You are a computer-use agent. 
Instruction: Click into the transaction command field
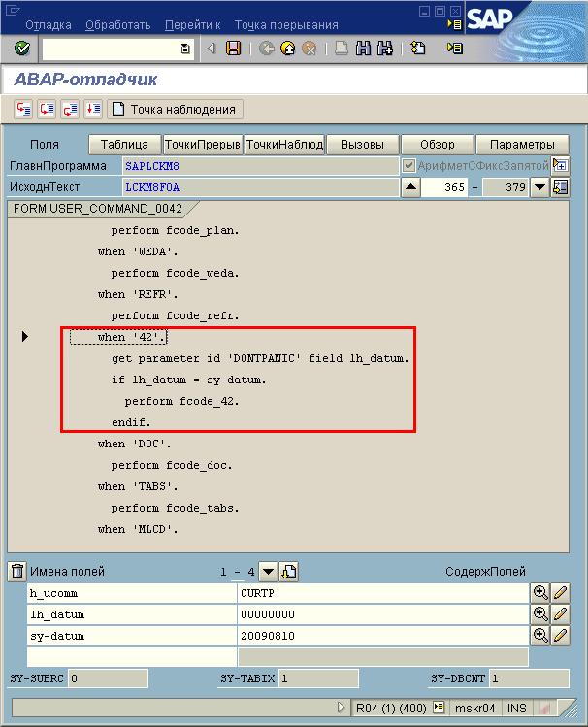(112, 49)
